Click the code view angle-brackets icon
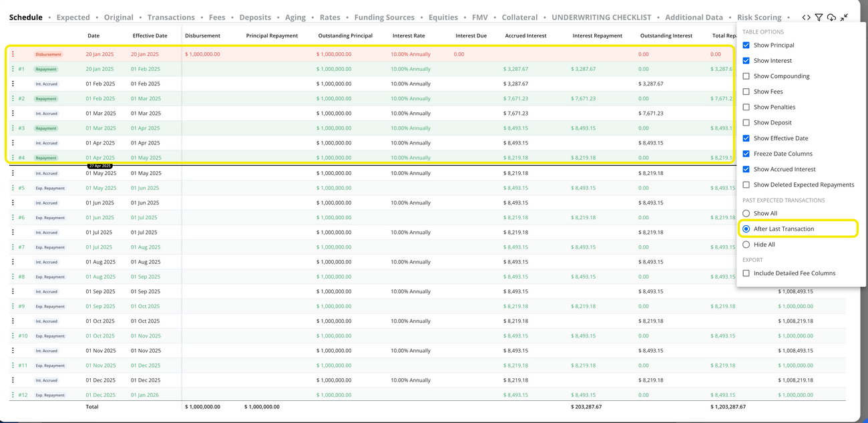This screenshot has width=868, height=423. pos(806,17)
